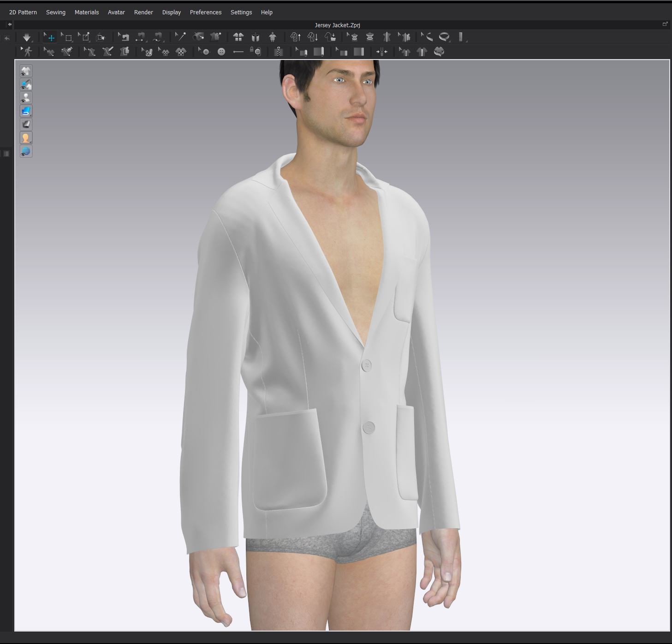Select the Jersey Jacket.Zprj title tab
The height and width of the screenshot is (644, 672).
[x=337, y=25]
